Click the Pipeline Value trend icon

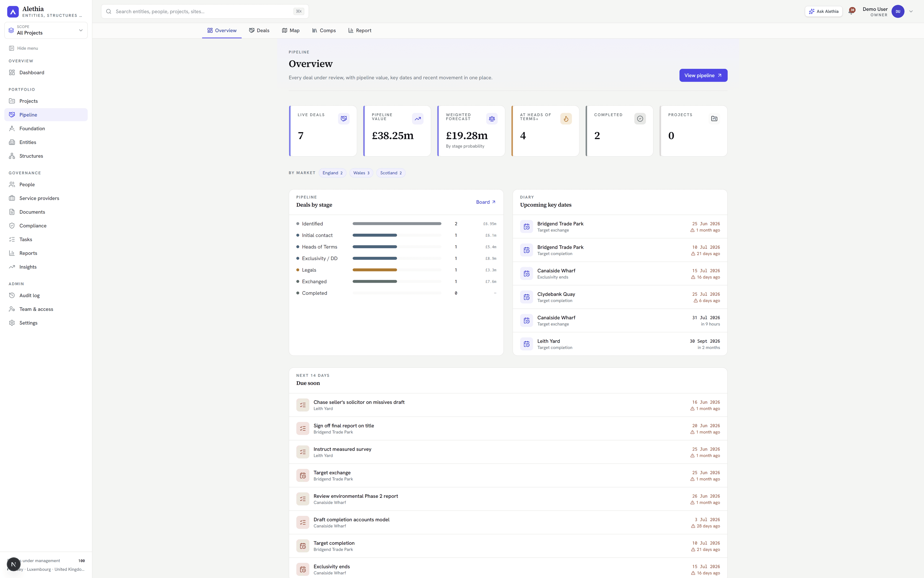pyautogui.click(x=418, y=118)
